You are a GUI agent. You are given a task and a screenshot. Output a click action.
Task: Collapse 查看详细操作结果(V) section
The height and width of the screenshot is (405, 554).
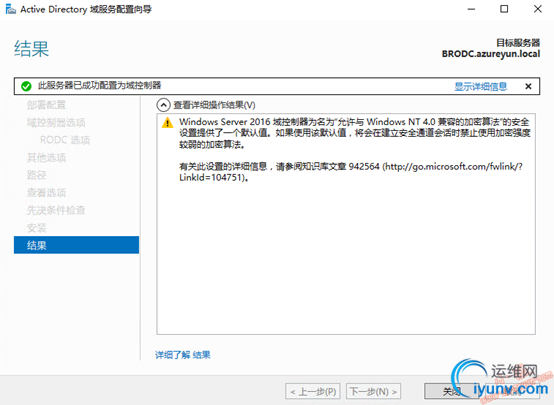pyautogui.click(x=163, y=105)
